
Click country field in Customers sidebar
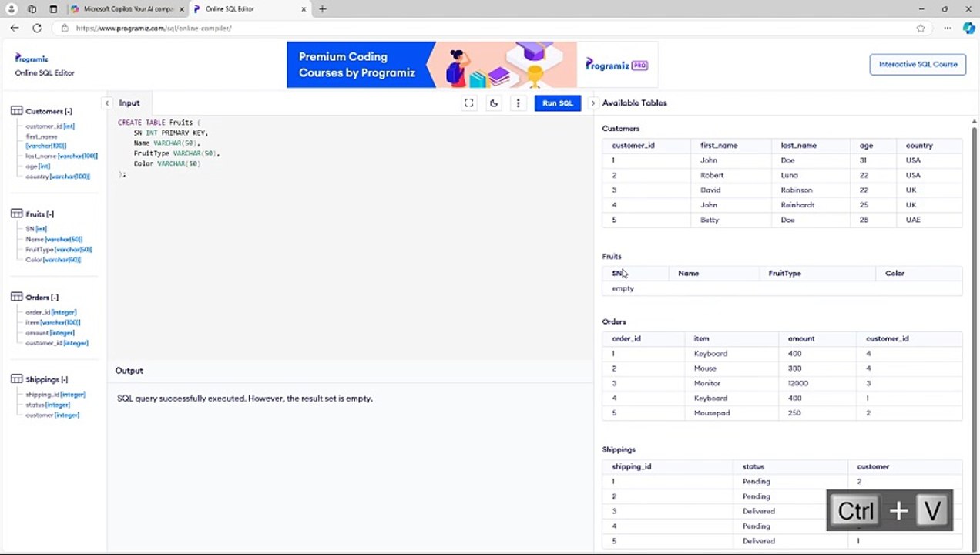58,176
